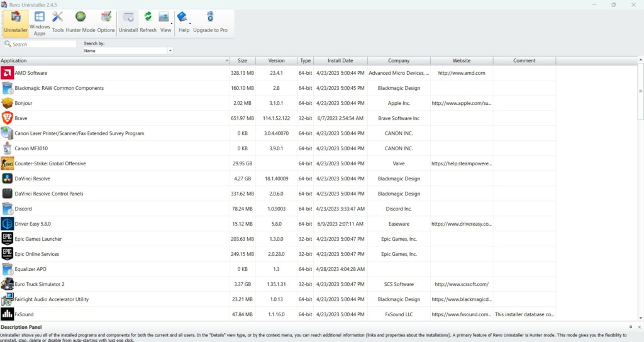Image resolution: width=644 pixels, height=342 pixels.
Task: Open the Help toolbar dropdown
Action: [x=184, y=22]
